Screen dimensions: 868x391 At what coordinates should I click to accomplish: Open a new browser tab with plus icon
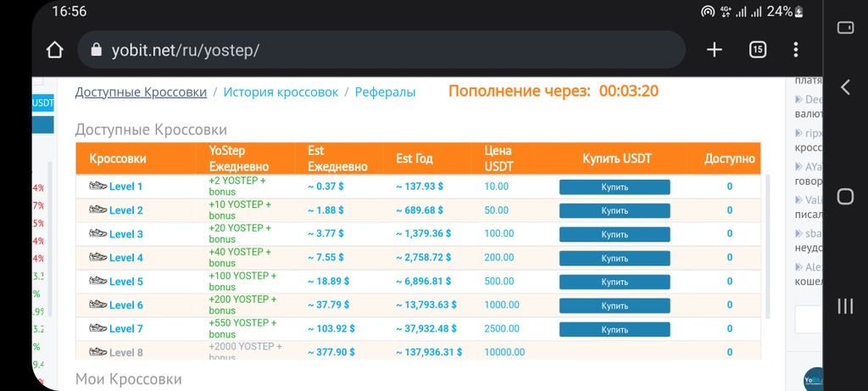click(715, 50)
